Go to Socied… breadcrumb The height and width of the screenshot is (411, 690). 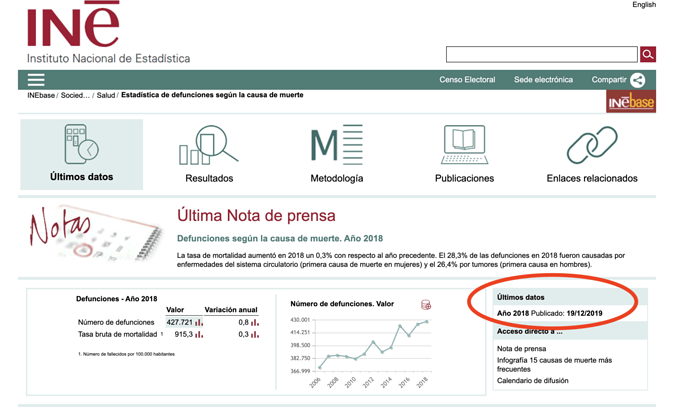(x=75, y=95)
